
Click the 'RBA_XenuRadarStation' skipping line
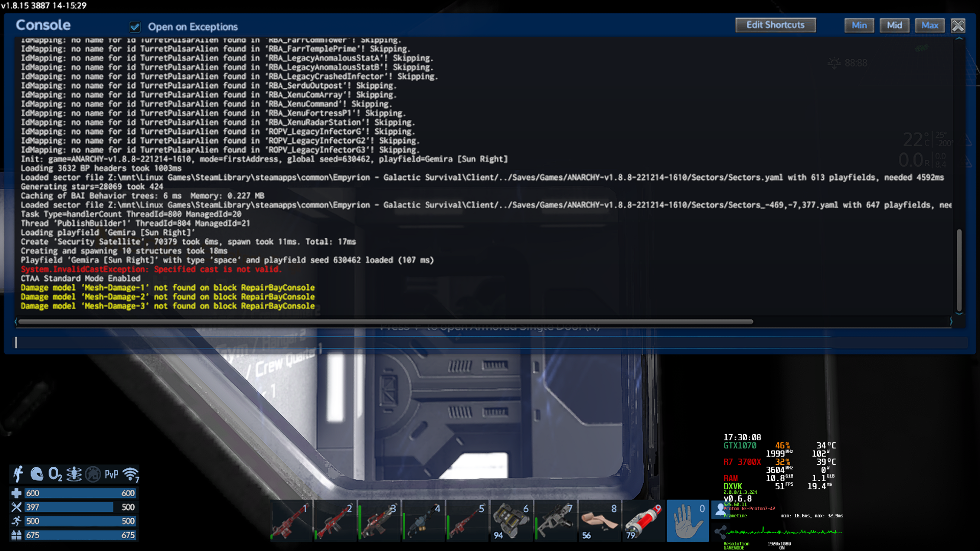(x=218, y=122)
